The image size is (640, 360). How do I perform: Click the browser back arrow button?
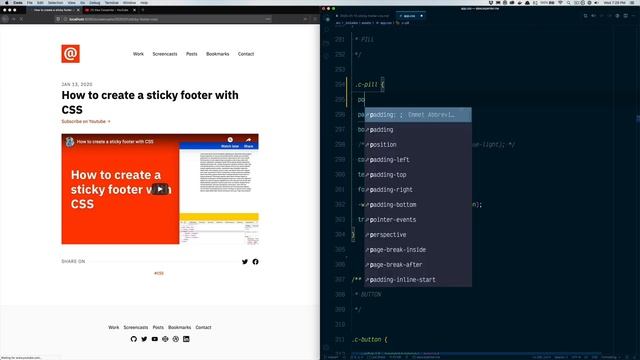[5, 19]
